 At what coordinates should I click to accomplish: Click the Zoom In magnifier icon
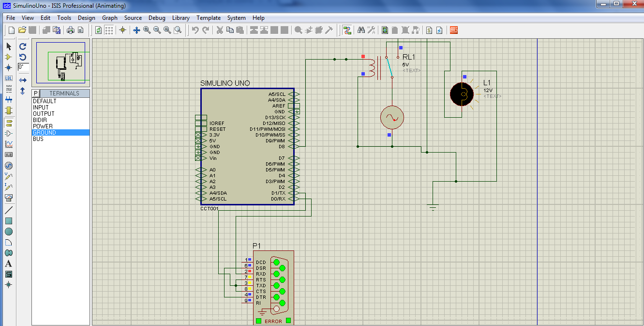(147, 30)
